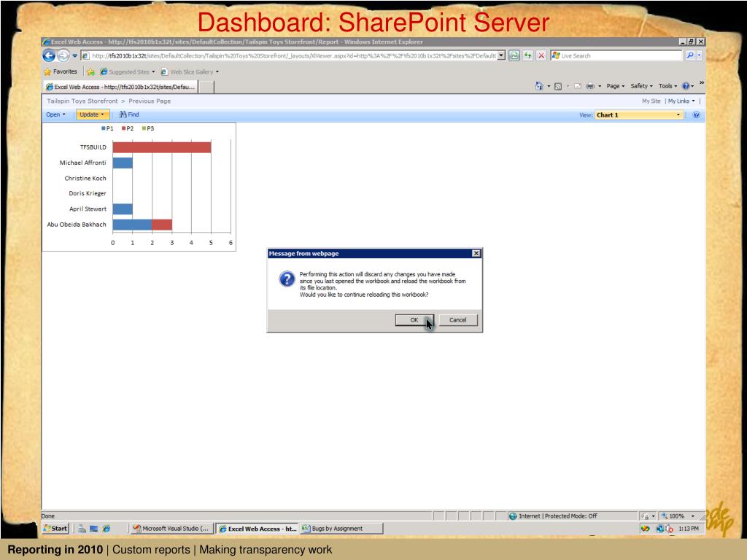747x560 pixels.
Task: Click the Compatibility View icon
Action: click(514, 55)
